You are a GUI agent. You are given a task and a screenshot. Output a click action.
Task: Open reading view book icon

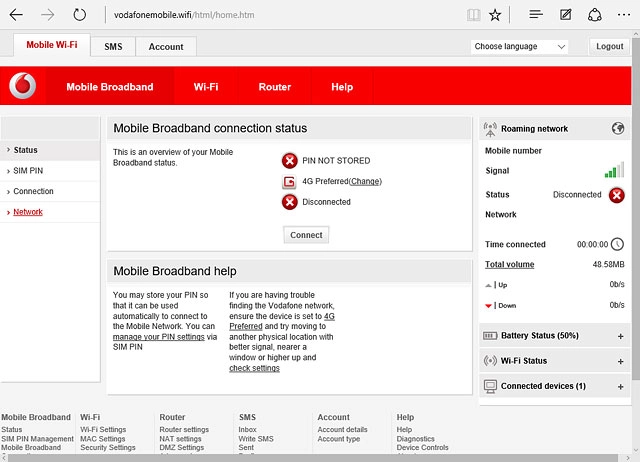(x=473, y=15)
